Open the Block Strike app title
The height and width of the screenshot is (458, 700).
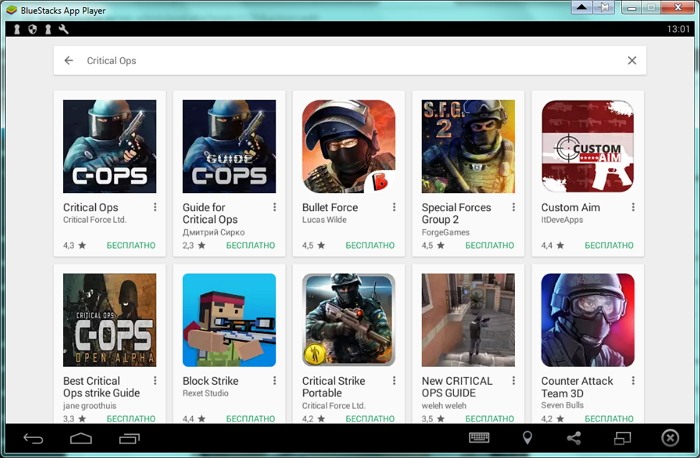pos(210,381)
